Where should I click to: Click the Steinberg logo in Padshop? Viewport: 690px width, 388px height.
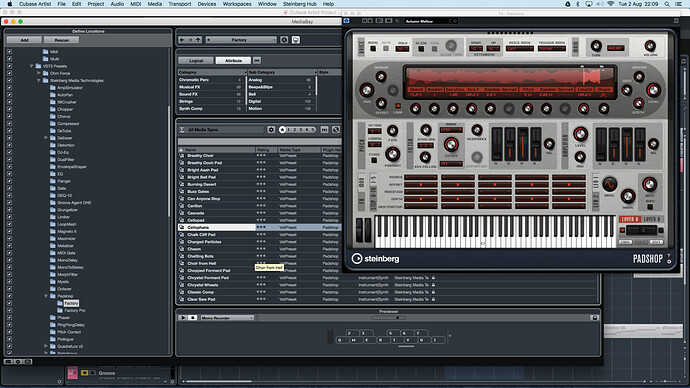(375, 259)
